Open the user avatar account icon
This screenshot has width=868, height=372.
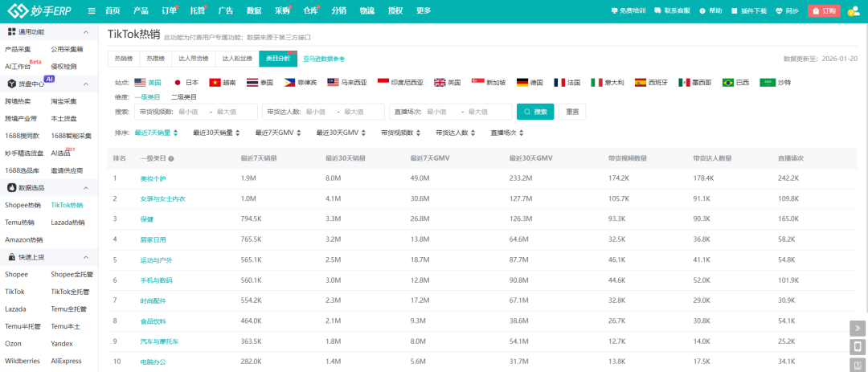[853, 11]
